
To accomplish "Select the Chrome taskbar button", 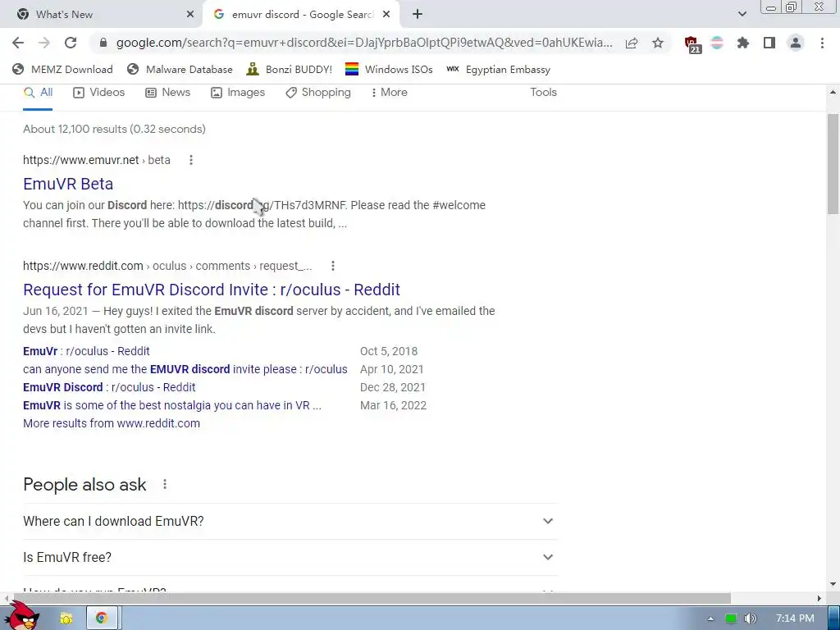I will [102, 619].
